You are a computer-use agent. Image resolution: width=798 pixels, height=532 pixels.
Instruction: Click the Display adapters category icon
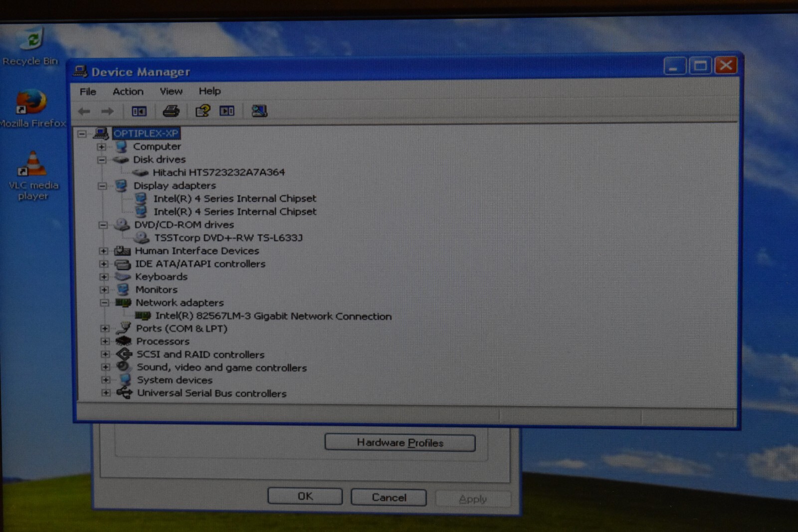pyautogui.click(x=121, y=185)
